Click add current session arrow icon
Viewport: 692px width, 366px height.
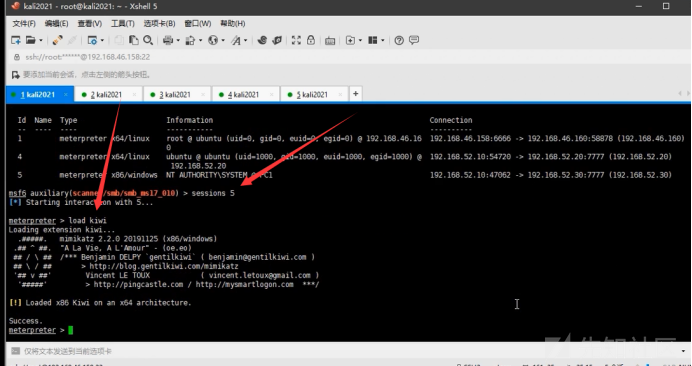tap(16, 75)
